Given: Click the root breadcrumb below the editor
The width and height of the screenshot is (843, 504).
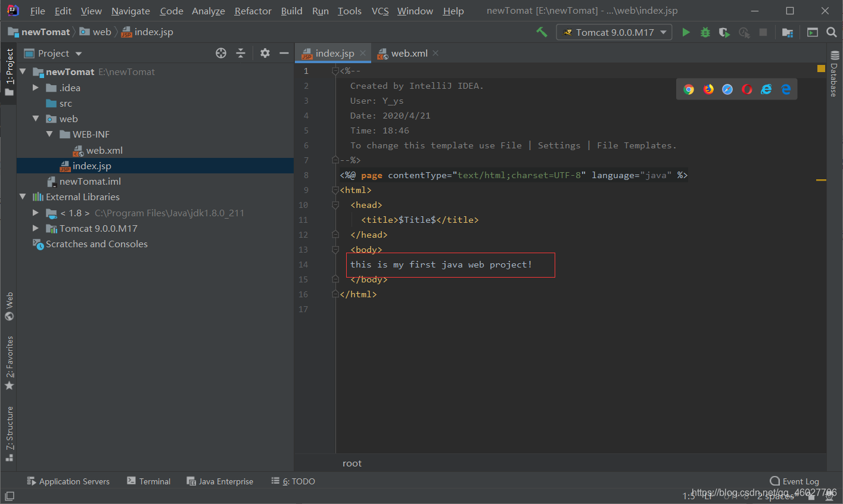Looking at the screenshot, I should 352,463.
